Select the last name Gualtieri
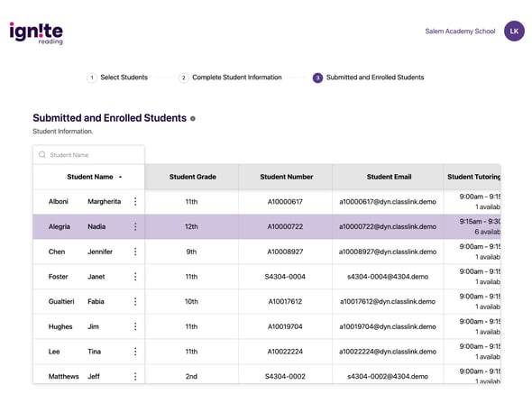 [61, 301]
